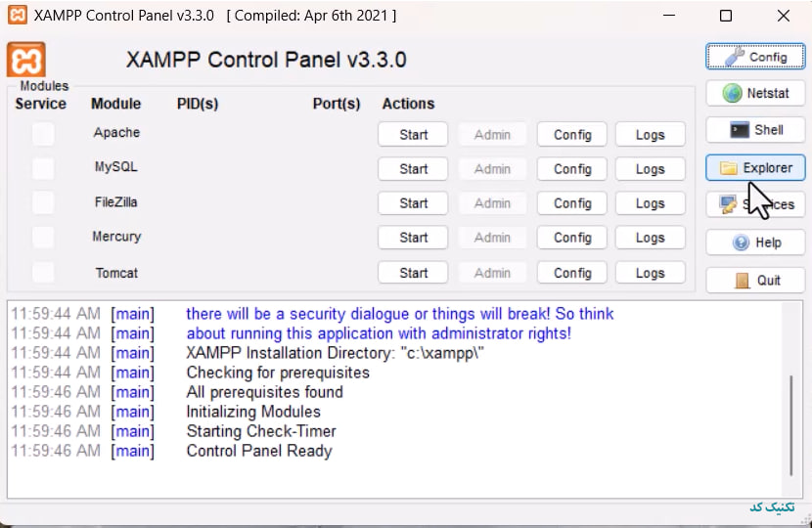View Tomcat Logs
The image size is (812, 528).
tap(651, 273)
